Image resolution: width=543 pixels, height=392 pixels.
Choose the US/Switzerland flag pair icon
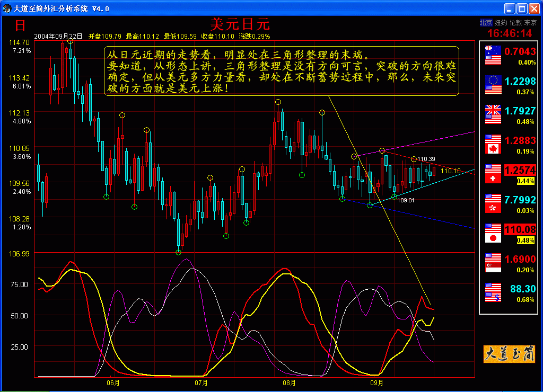tap(493, 174)
